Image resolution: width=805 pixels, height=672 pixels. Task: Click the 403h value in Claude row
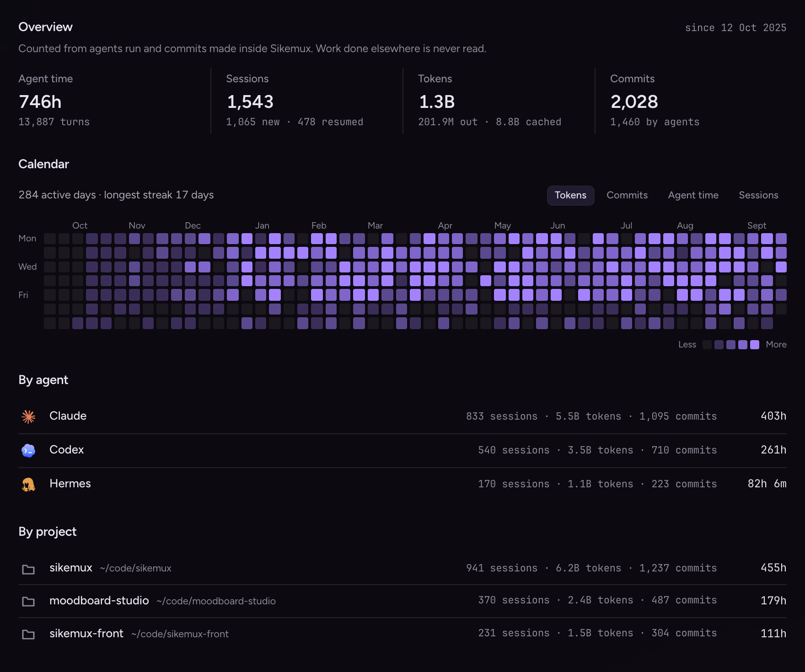point(773,416)
